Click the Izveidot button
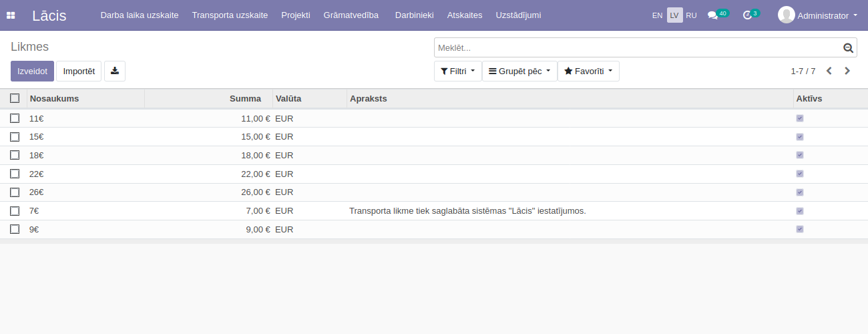 (32, 71)
